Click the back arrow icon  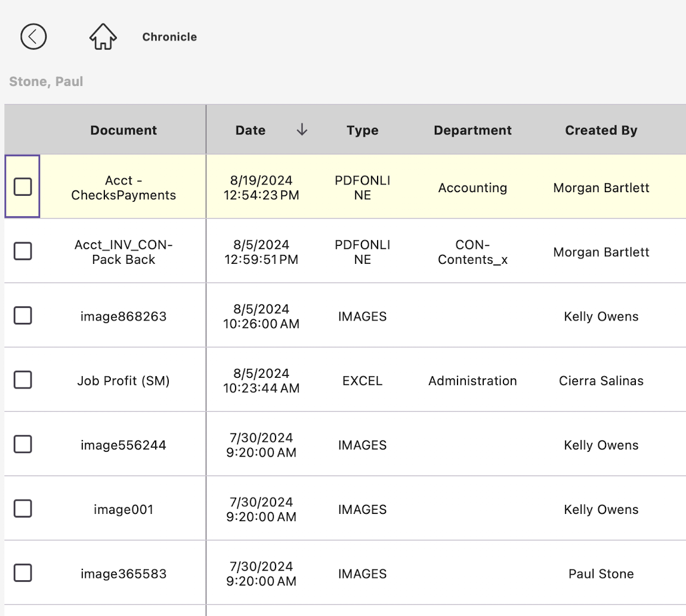pyautogui.click(x=33, y=36)
